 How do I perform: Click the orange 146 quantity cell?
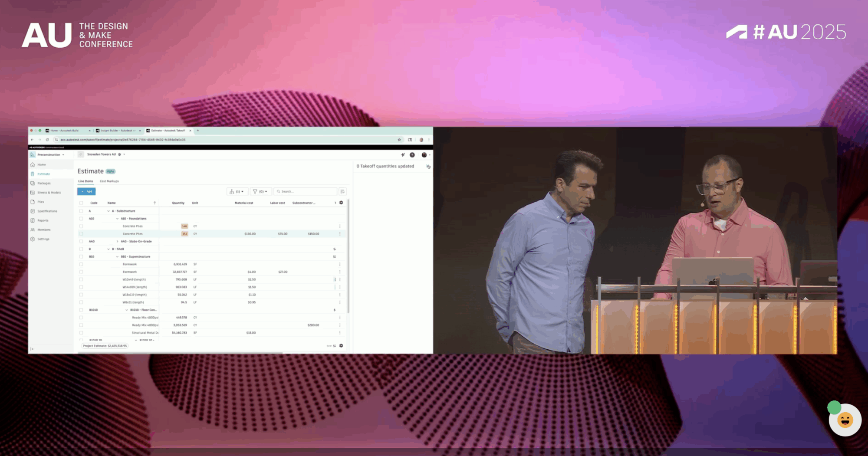(184, 226)
